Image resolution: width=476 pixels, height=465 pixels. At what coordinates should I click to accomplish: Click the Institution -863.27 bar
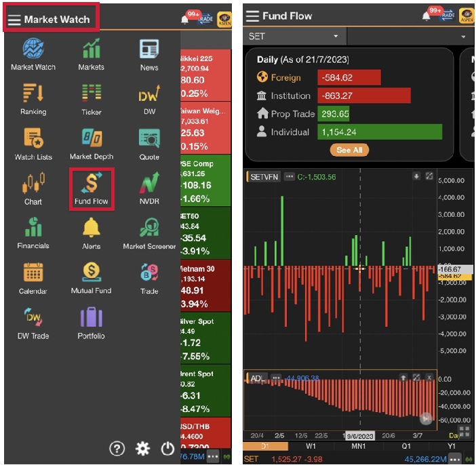(x=364, y=96)
